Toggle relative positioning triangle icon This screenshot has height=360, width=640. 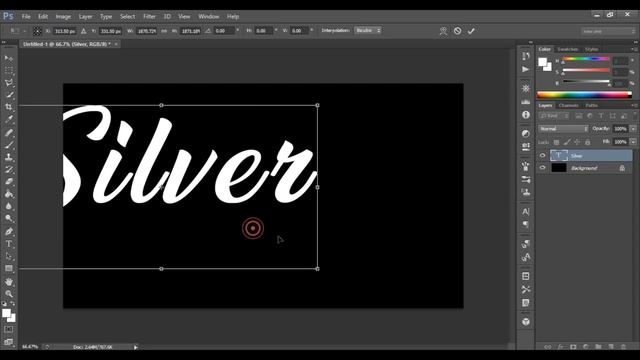(x=84, y=31)
